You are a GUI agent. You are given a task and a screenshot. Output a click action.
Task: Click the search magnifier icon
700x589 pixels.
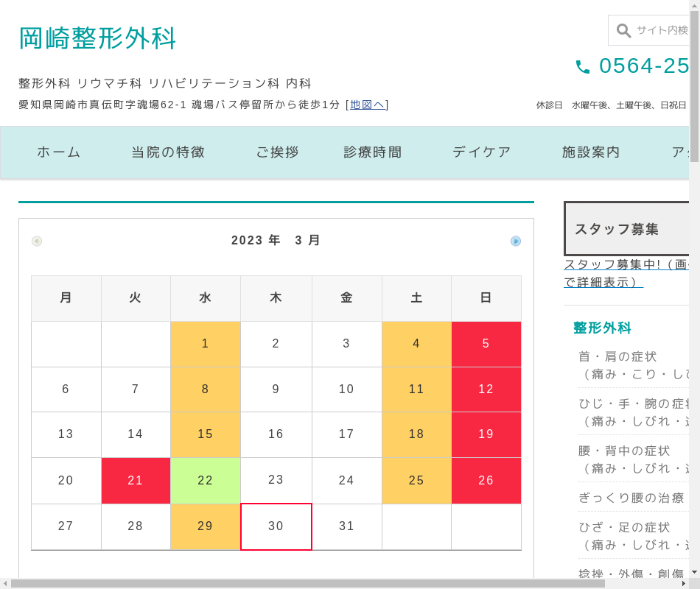click(623, 30)
